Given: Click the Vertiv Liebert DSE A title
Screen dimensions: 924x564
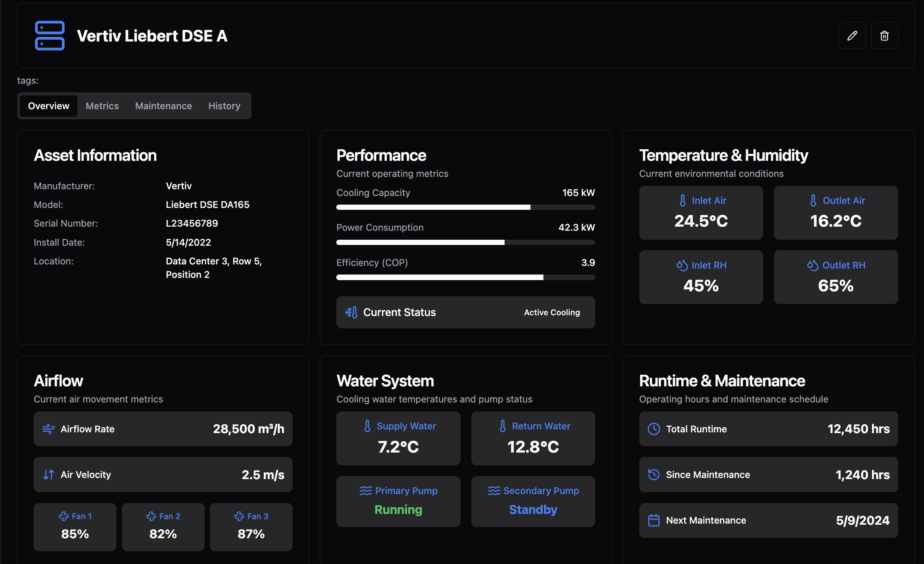Looking at the screenshot, I should tap(152, 36).
